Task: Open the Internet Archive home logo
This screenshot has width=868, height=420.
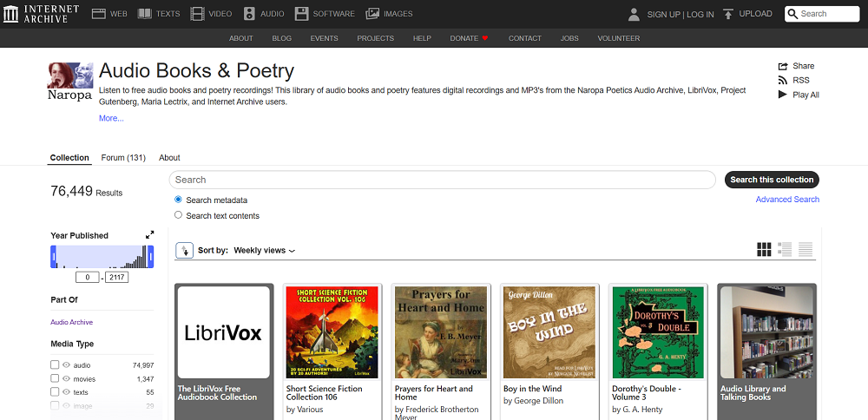Action: coord(41,14)
